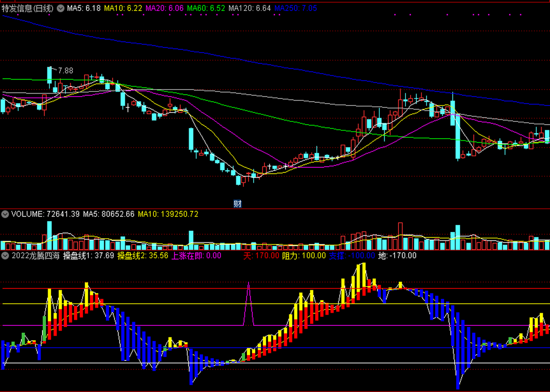Select the 特发信息(日线) chart title
The height and width of the screenshot is (392, 550).
tap(28, 8)
